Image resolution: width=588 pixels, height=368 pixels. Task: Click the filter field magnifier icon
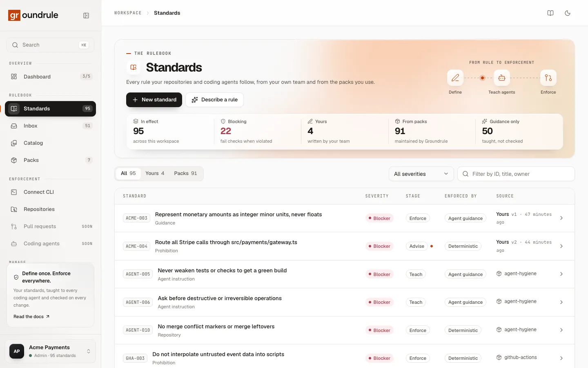[465, 174]
